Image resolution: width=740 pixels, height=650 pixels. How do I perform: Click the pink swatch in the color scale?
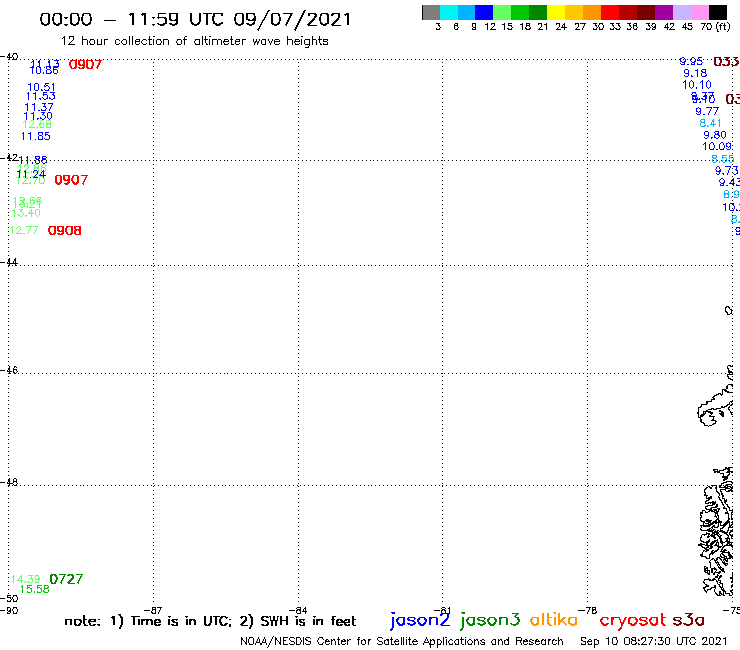tap(700, 12)
